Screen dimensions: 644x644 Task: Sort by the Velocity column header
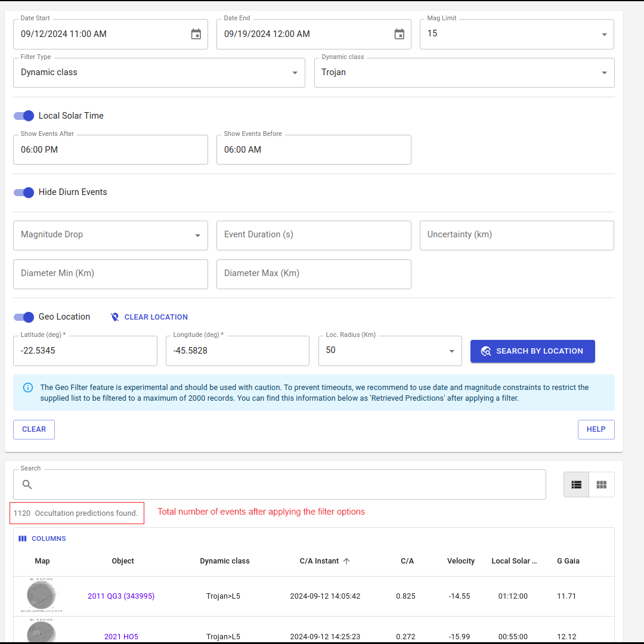coord(461,561)
